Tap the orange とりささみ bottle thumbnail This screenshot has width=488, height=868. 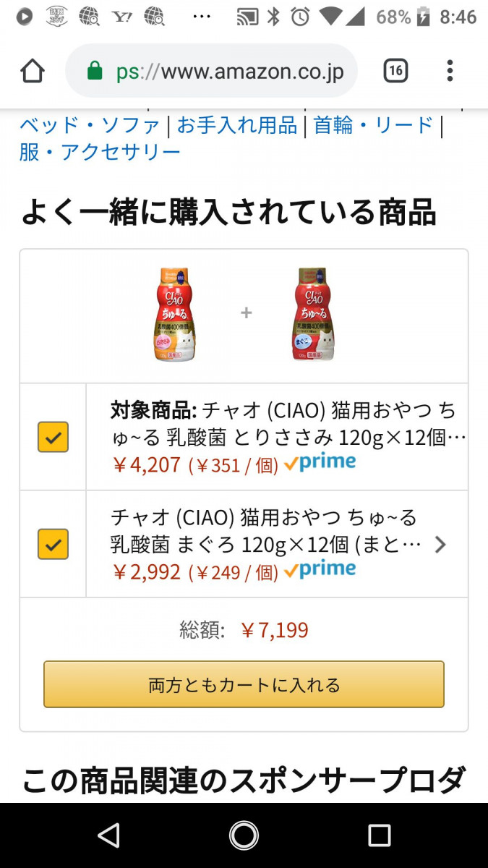pos(174,314)
